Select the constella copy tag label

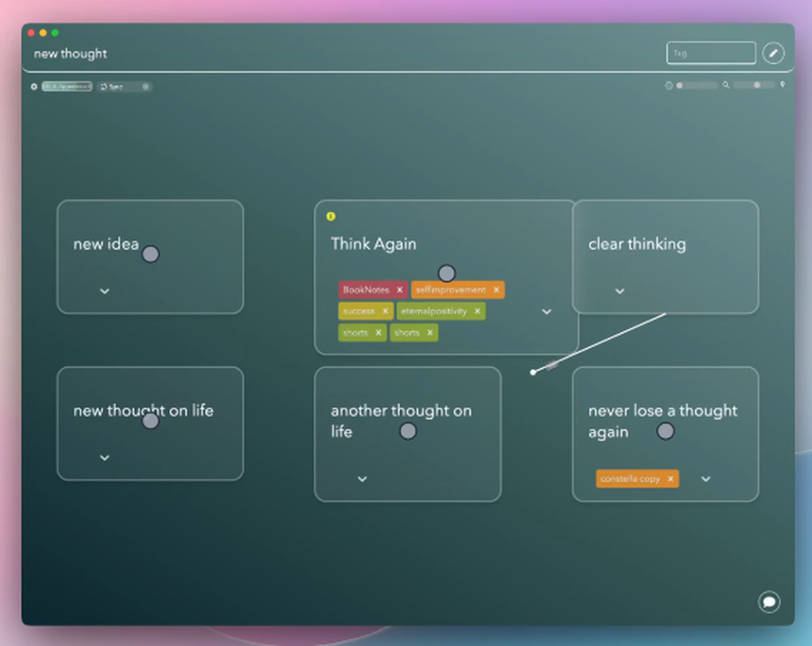630,479
